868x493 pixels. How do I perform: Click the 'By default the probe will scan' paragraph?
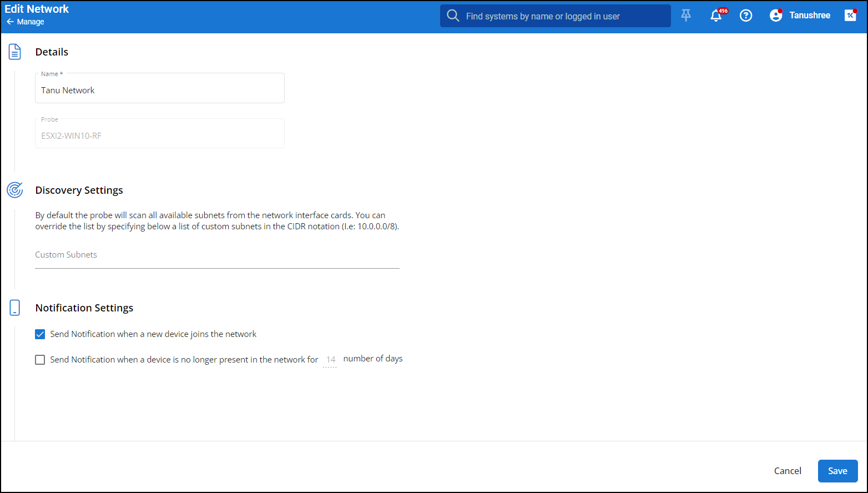[217, 221]
